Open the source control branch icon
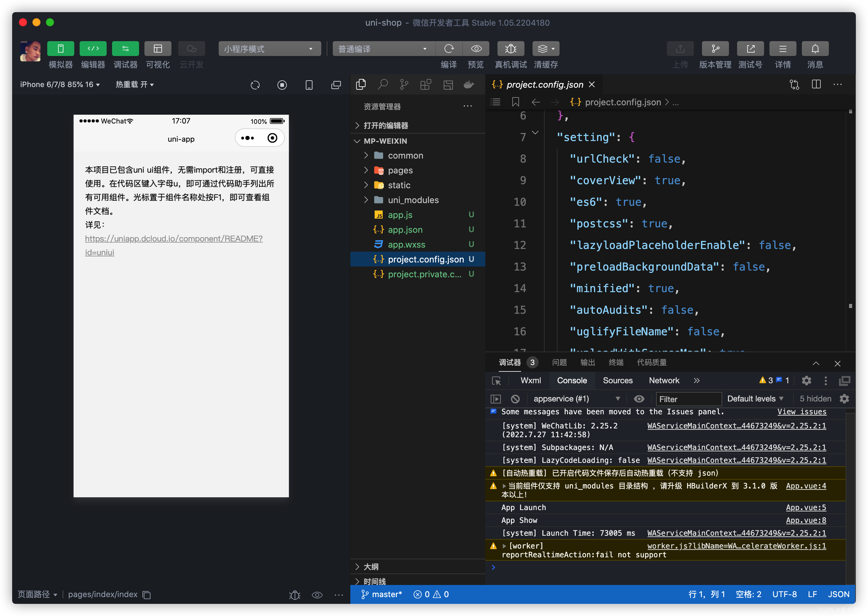 click(404, 84)
